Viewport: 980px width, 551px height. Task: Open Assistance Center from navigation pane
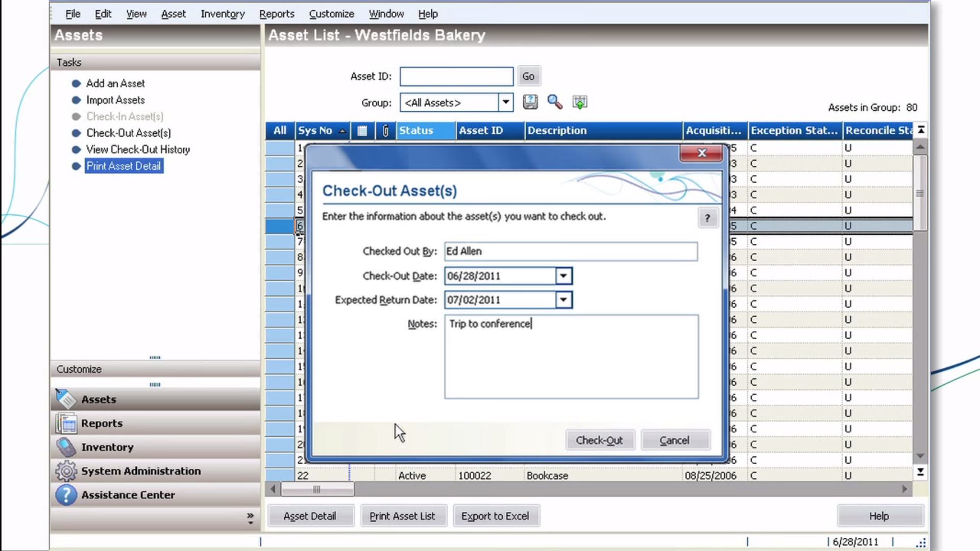coord(128,495)
